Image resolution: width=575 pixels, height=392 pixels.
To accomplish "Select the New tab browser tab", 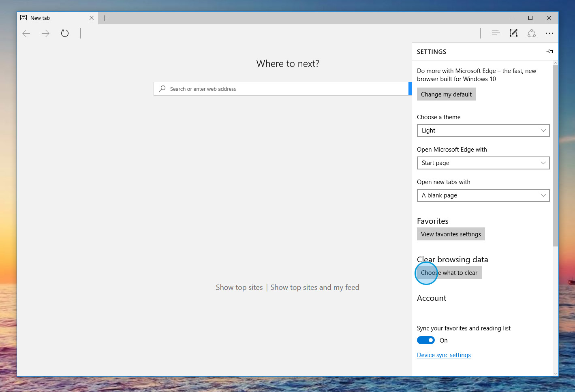I will point(53,18).
